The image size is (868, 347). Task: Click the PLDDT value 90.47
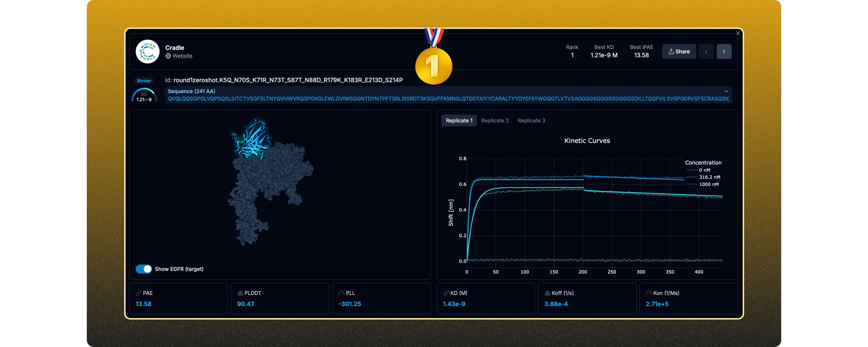pos(246,304)
